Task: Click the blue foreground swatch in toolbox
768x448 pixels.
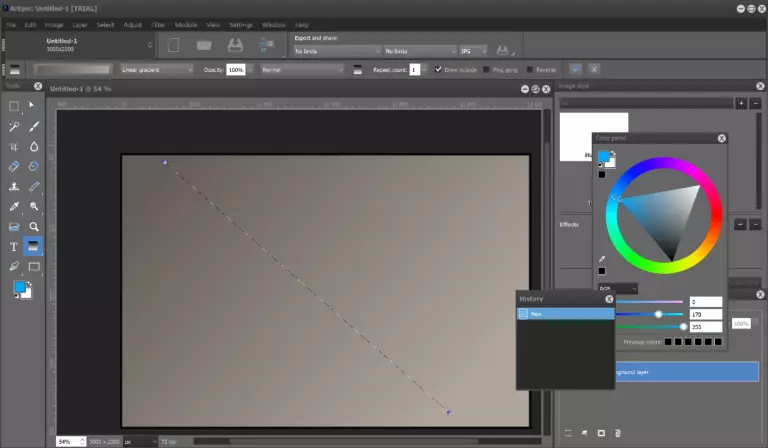Action: click(20, 287)
